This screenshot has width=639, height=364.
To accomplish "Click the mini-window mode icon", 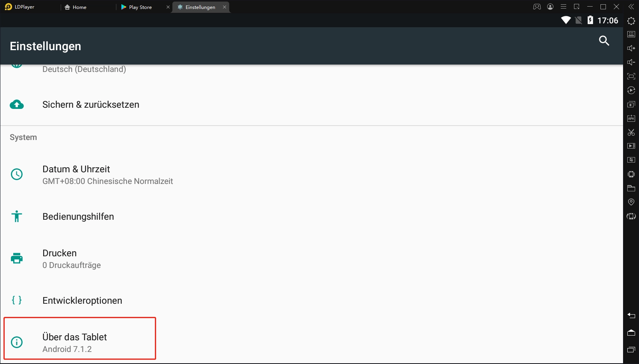I will 577,7.
